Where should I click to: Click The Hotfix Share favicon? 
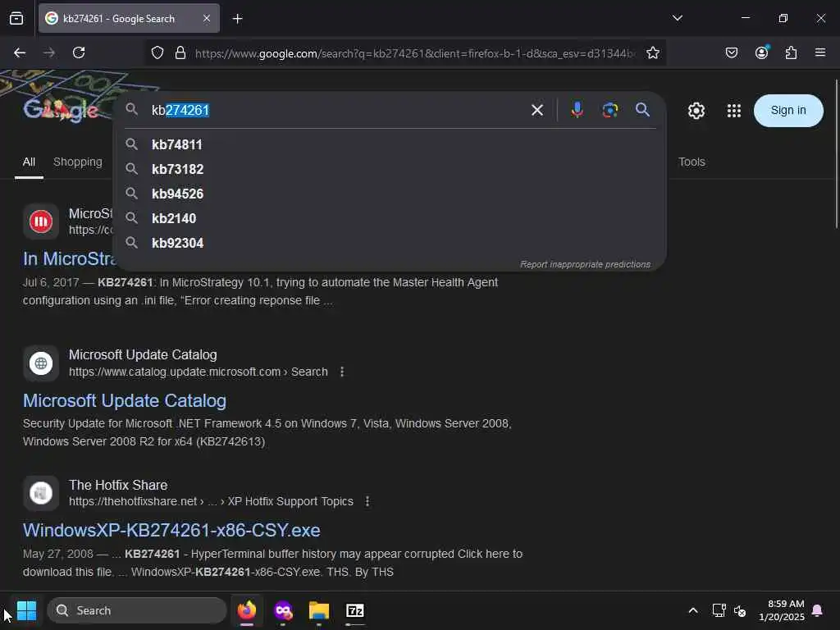pos(41,493)
